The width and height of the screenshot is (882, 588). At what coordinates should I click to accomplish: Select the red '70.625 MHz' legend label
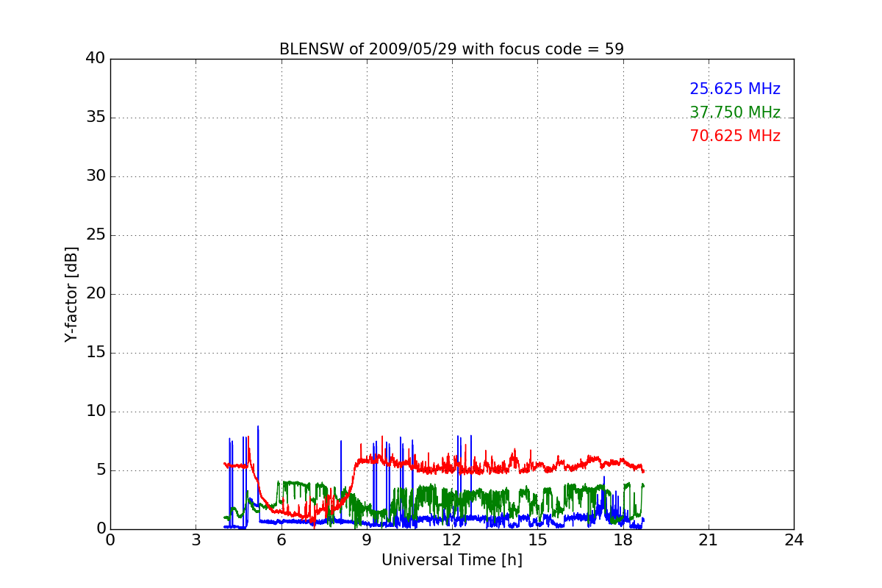pos(735,136)
